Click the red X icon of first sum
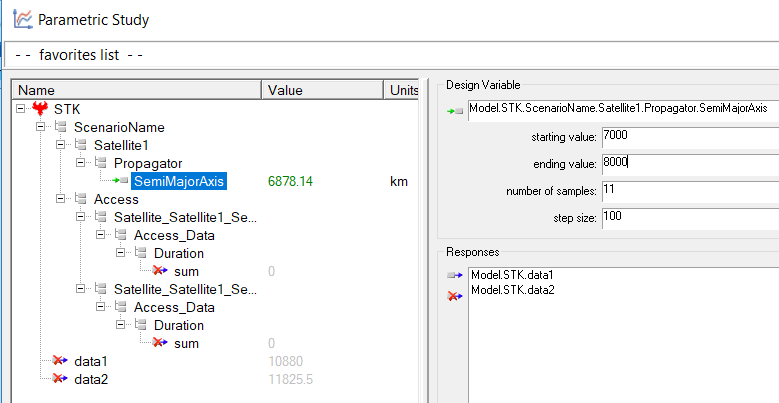Viewport: 779px width, 403px height. coord(160,271)
